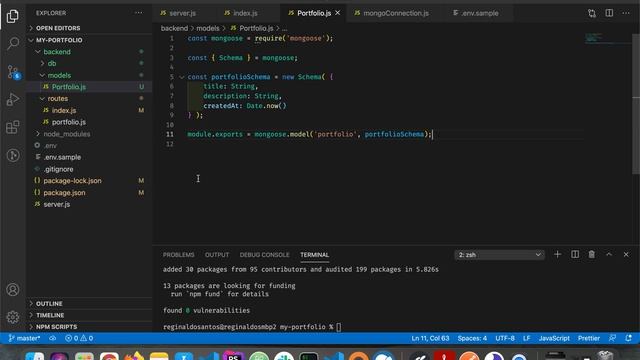Image resolution: width=640 pixels, height=360 pixels.
Task: Open the Accounts menu icon
Action: (x=13, y=290)
